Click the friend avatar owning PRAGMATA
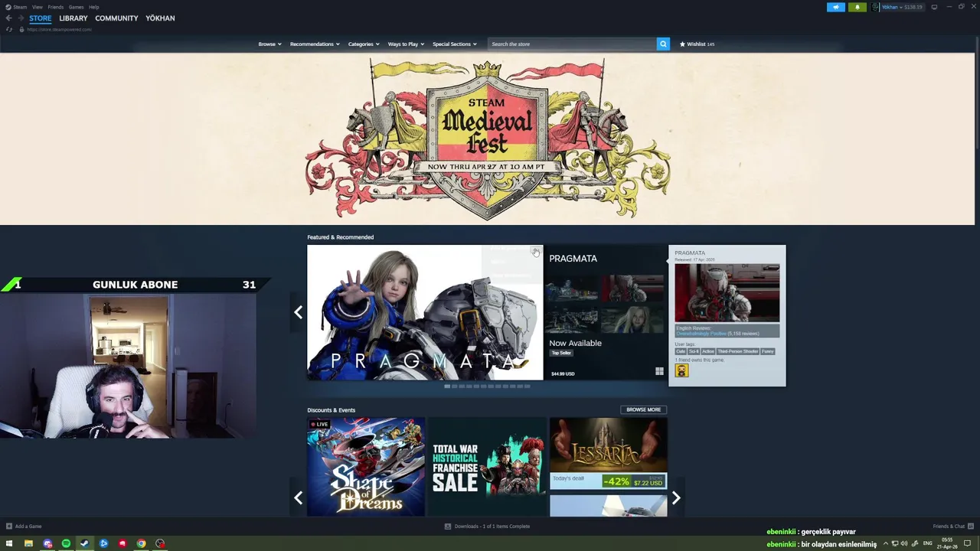Screen dimensions: 980x551 [x=681, y=370]
